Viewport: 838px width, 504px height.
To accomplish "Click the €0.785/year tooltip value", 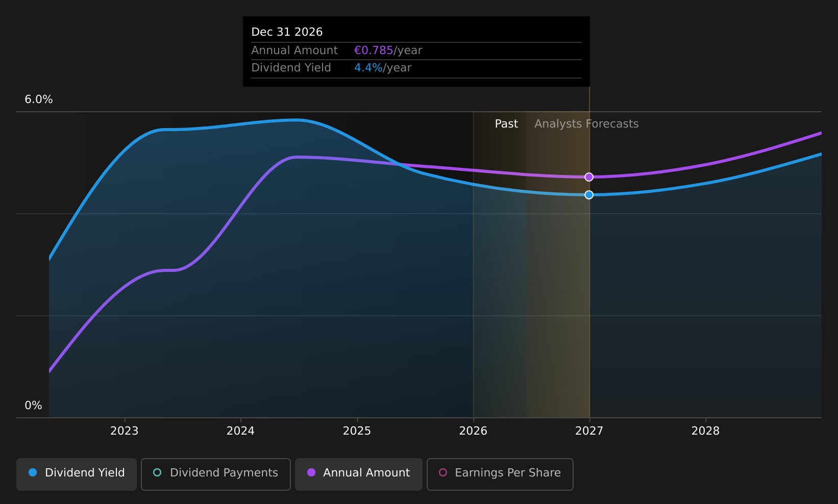I will coord(388,51).
